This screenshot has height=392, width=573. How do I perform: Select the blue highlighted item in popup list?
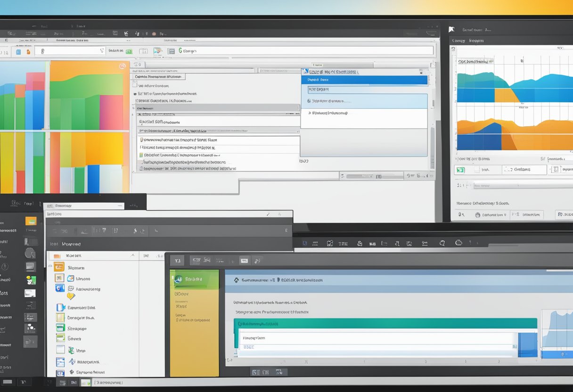[x=364, y=81]
